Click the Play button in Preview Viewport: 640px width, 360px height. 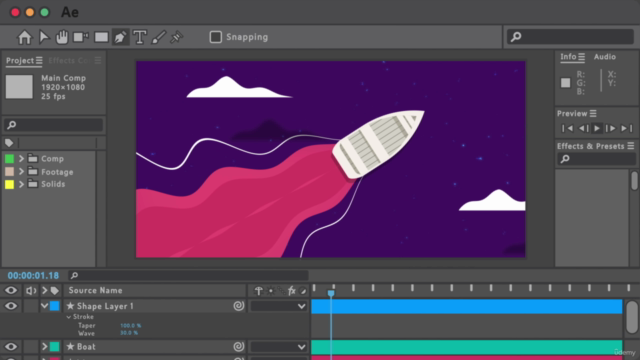[x=597, y=129]
